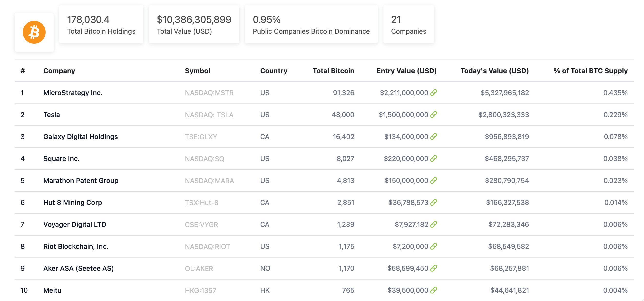Click TSE:GLXY ticker symbol
The image size is (644, 301).
click(x=201, y=137)
